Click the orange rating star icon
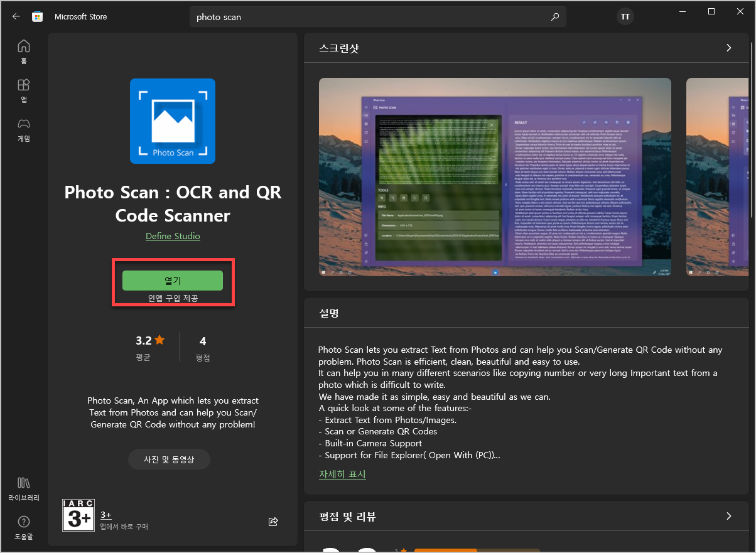Screen dimensions: 756x553 point(159,340)
